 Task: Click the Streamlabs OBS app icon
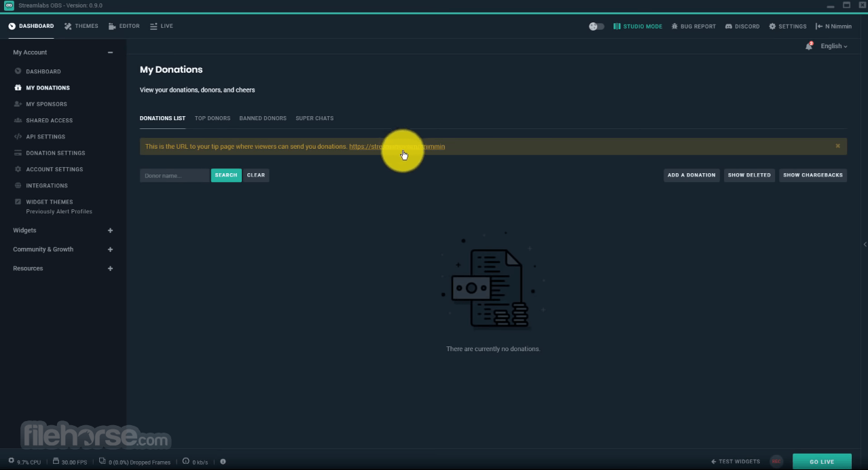[x=9, y=5]
